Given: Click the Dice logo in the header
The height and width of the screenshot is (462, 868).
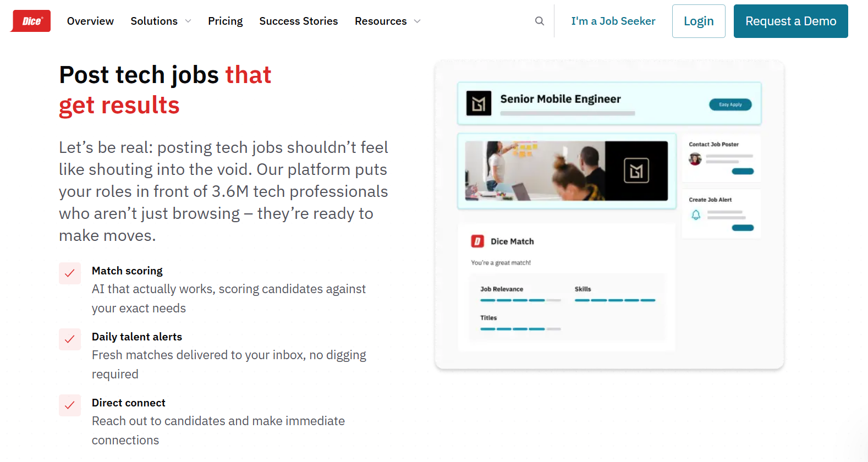Looking at the screenshot, I should (31, 21).
